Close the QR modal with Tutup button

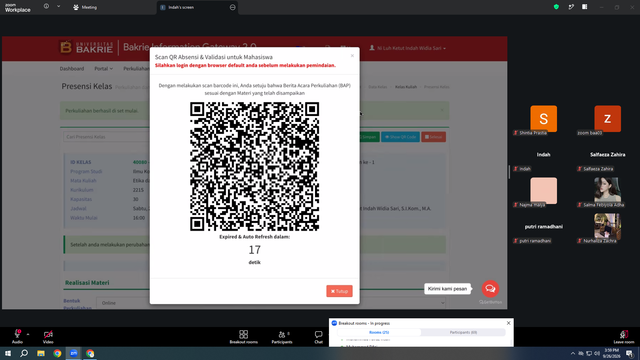(339, 291)
